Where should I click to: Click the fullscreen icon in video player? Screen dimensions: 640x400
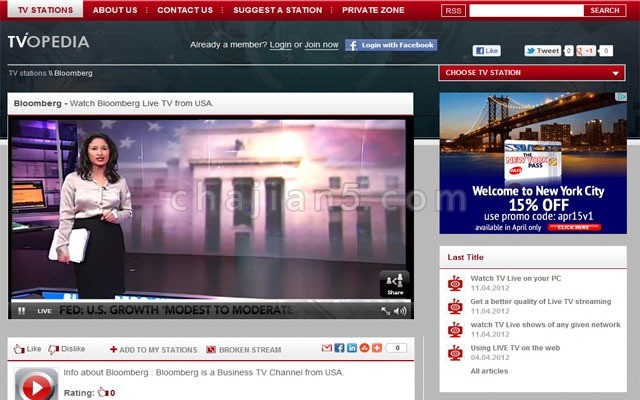(x=386, y=311)
